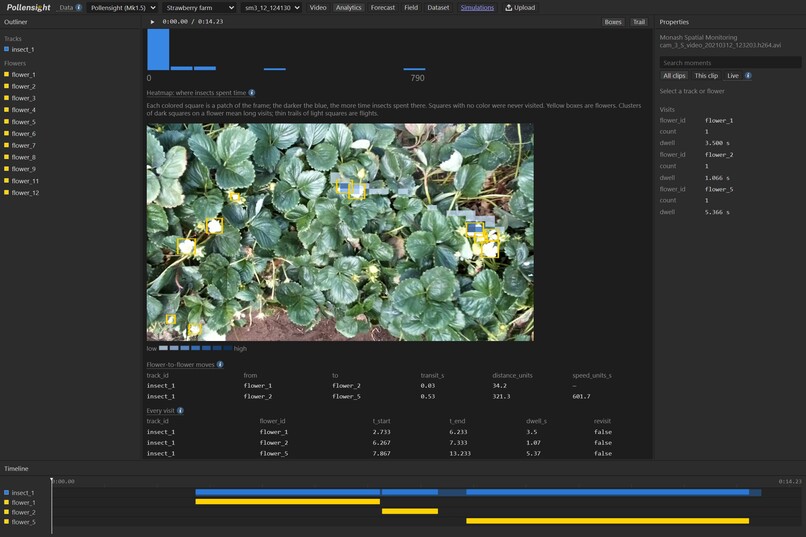Switch to the Video tab

(318, 8)
